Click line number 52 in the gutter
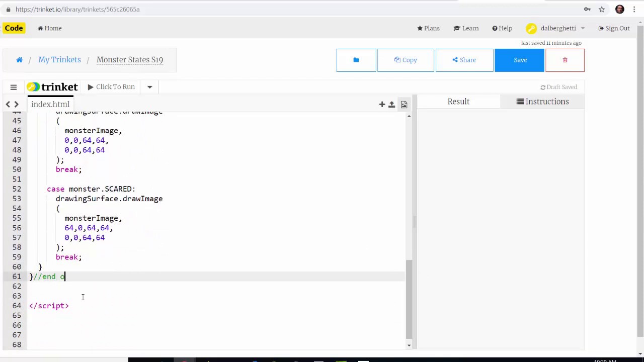This screenshot has width=644, height=362. pos(17,189)
